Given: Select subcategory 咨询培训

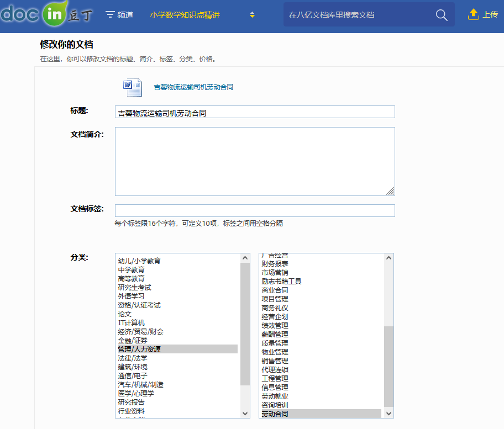Looking at the screenshot, I should point(322,405).
